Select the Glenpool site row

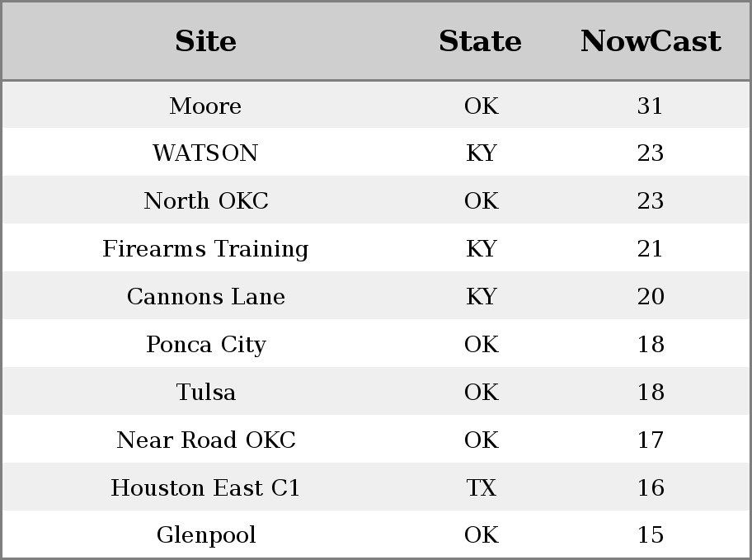click(x=376, y=534)
